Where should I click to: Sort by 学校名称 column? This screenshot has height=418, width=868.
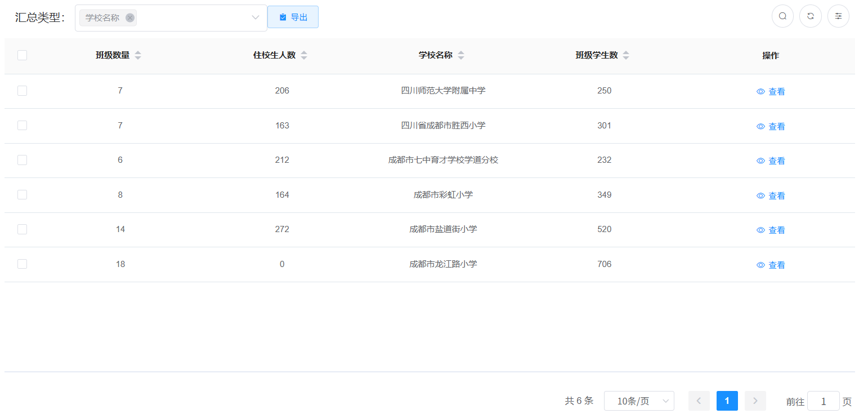click(461, 55)
